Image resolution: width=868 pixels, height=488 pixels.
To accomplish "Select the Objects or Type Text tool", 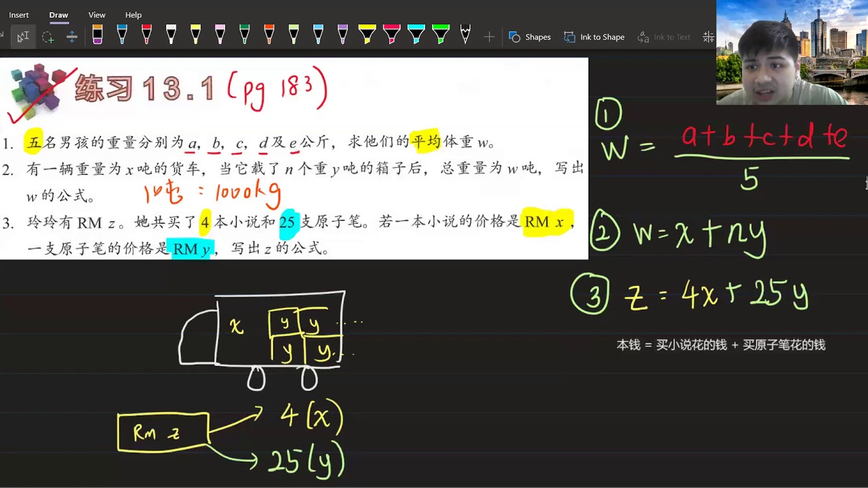I will (x=23, y=37).
